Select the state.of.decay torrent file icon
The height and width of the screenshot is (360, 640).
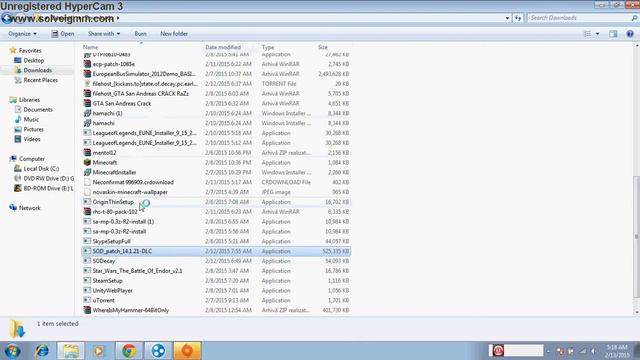[87, 84]
